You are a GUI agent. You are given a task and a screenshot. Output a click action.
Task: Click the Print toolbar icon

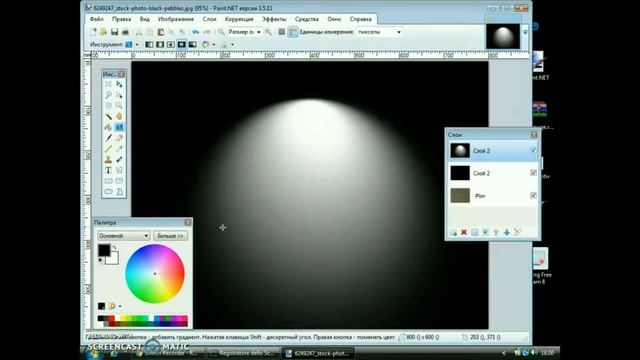click(x=125, y=32)
